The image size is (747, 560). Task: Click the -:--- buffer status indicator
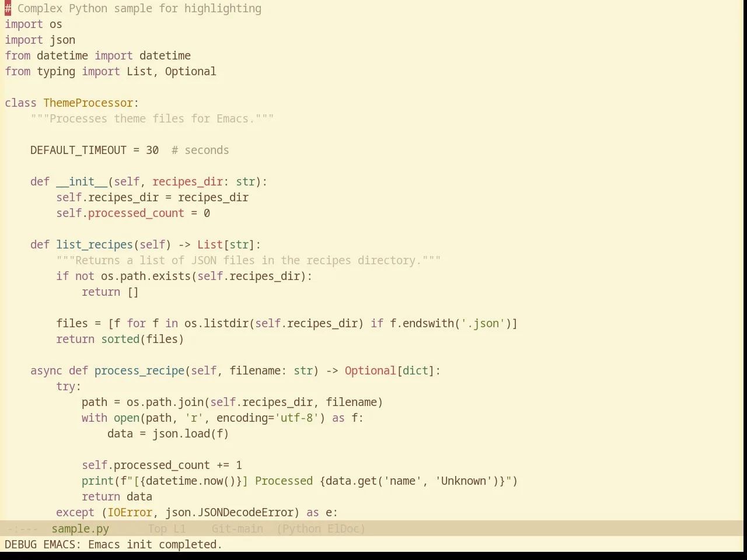[22, 528]
